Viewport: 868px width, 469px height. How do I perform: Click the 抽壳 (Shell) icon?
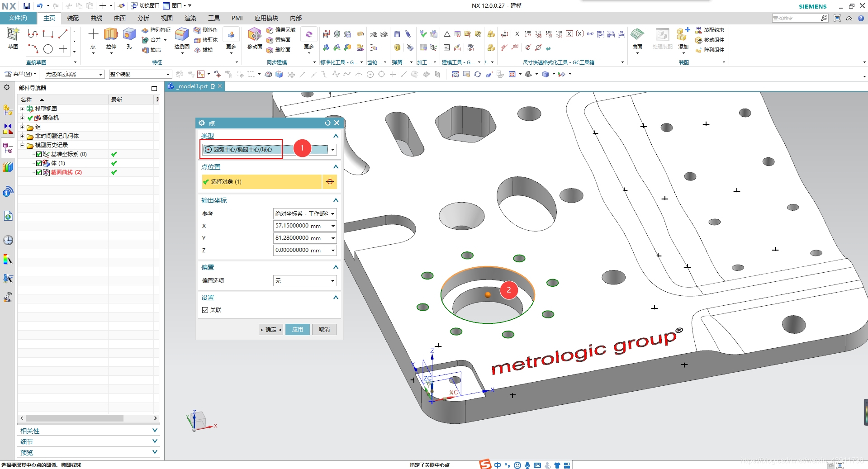coord(152,50)
